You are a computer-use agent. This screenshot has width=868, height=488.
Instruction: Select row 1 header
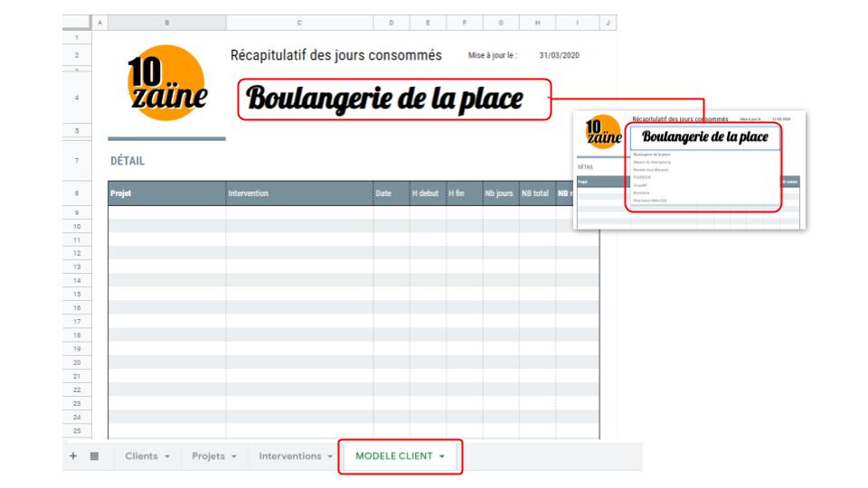[x=76, y=38]
